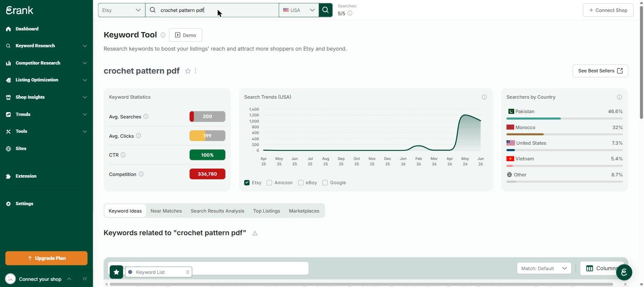
Task: Click the eRank logo
Action: tap(20, 10)
